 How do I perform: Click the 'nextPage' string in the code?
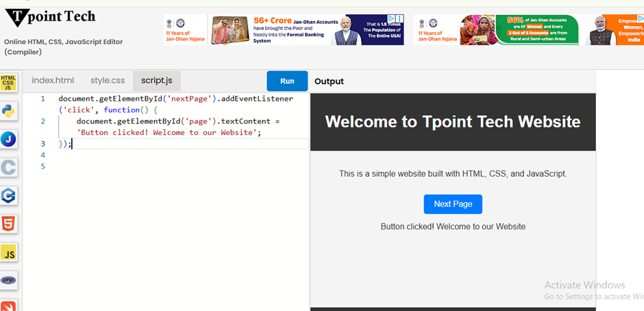click(190, 99)
